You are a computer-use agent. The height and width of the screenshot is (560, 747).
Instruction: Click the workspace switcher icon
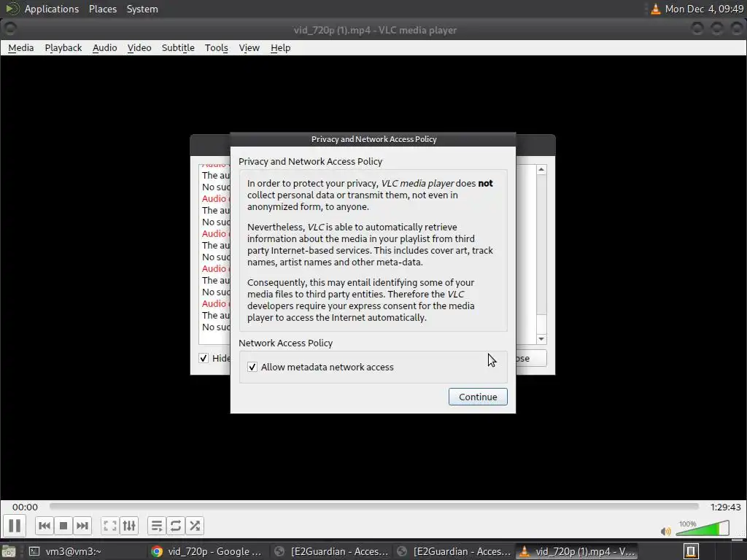tap(692, 551)
